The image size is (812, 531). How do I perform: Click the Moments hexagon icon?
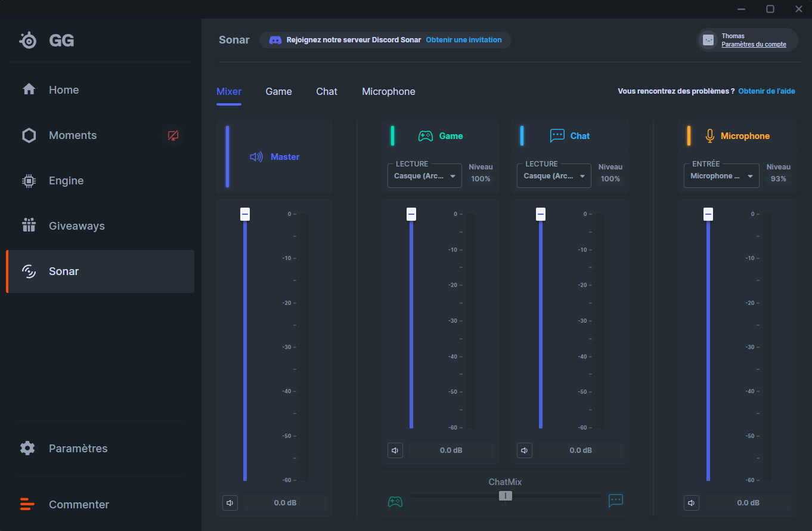[29, 135]
